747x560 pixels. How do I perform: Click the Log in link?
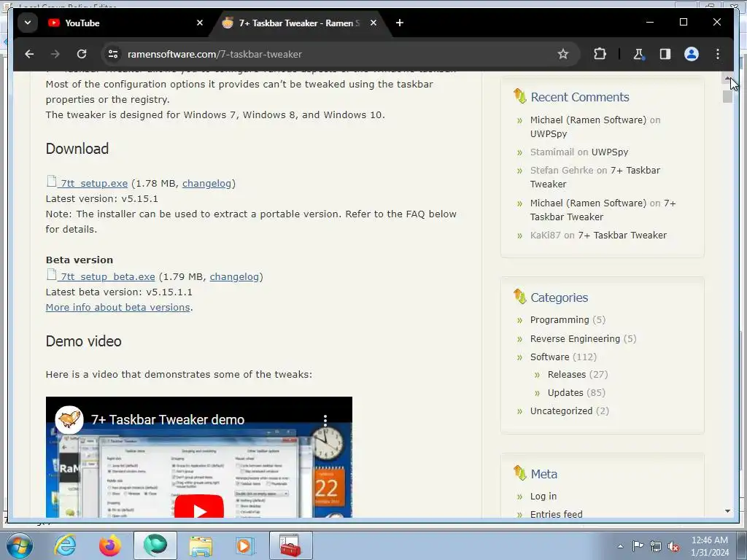(x=543, y=496)
